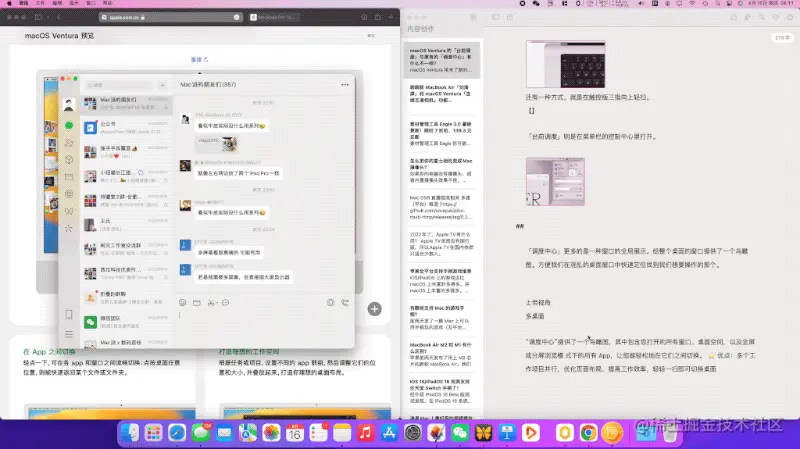This screenshot has width=800, height=449.
Task: Open WeChat Moments aperture icon
Action: (69, 194)
